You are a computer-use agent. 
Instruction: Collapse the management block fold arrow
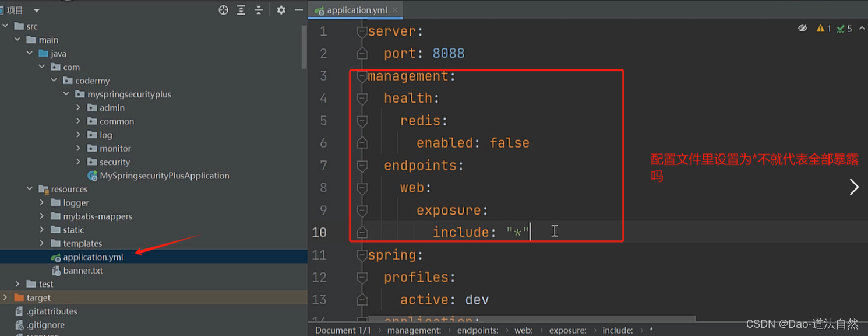tap(362, 76)
